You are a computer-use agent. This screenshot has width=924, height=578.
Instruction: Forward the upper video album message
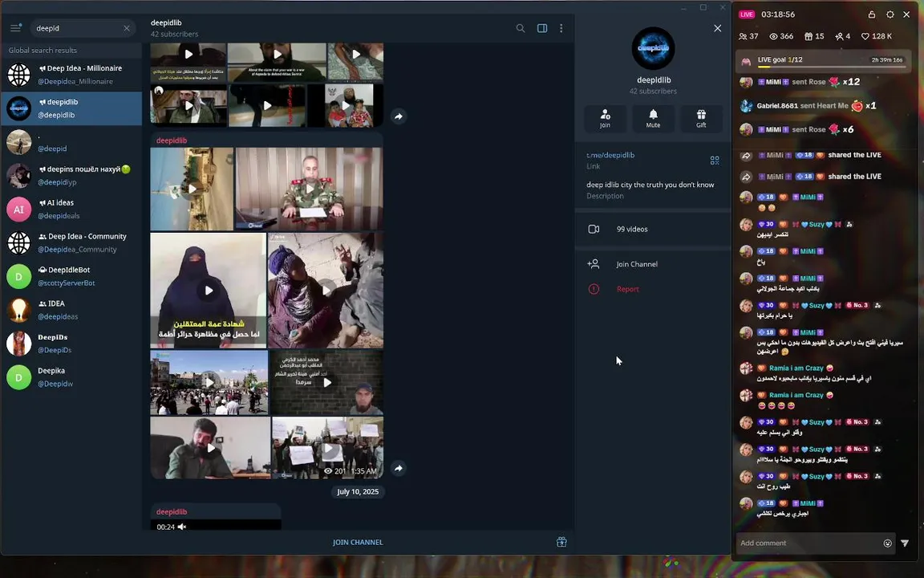pos(399,116)
